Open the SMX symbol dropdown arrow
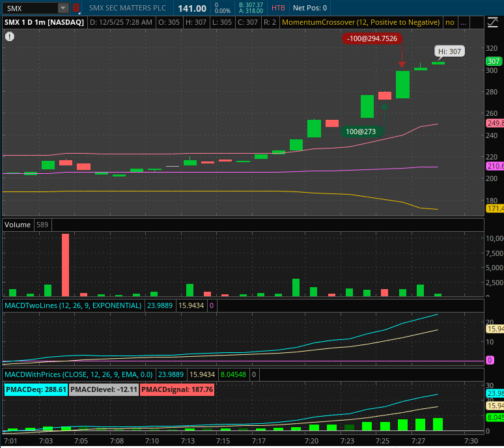 click(63, 8)
